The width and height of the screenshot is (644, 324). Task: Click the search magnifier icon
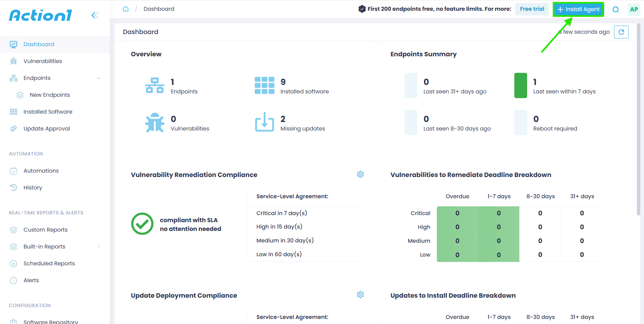click(616, 9)
